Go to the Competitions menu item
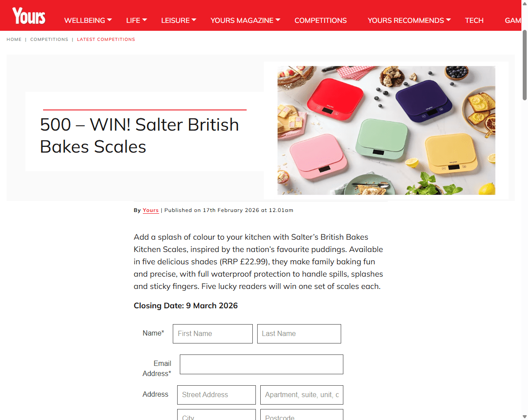The width and height of the screenshot is (528, 420). click(x=320, y=20)
